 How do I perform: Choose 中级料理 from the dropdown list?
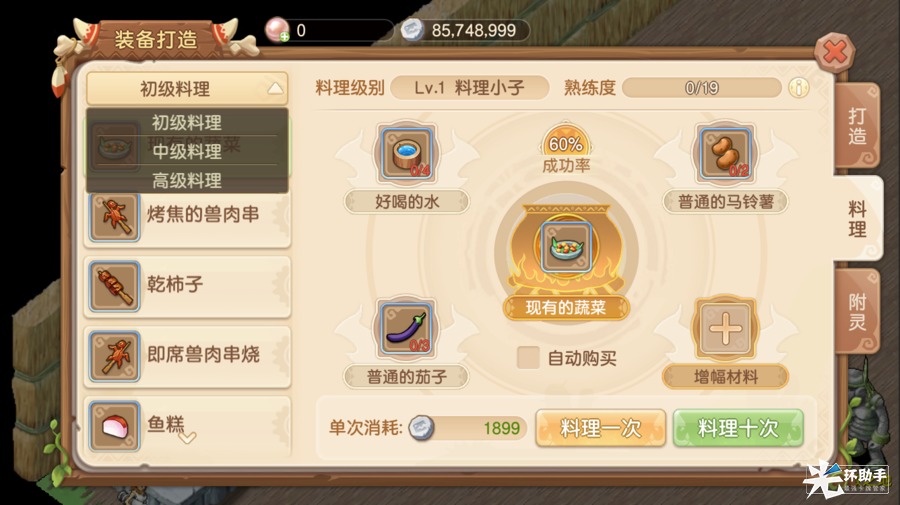(x=187, y=152)
